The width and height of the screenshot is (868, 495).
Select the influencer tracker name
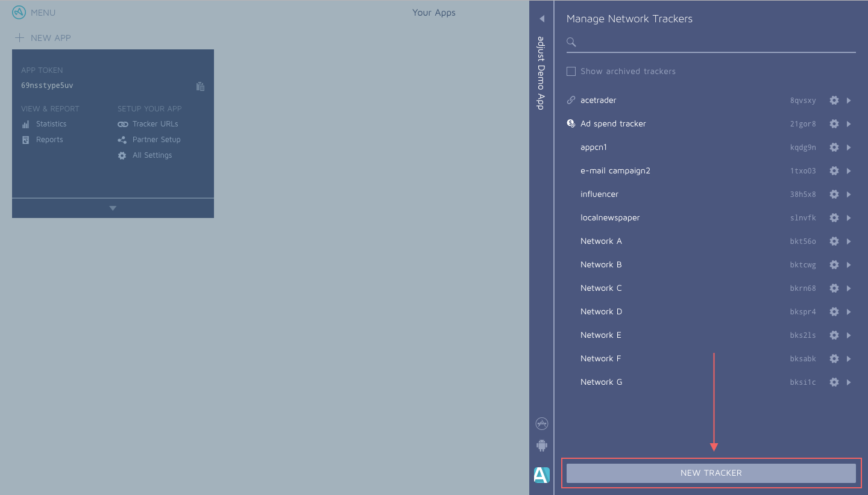tap(599, 194)
